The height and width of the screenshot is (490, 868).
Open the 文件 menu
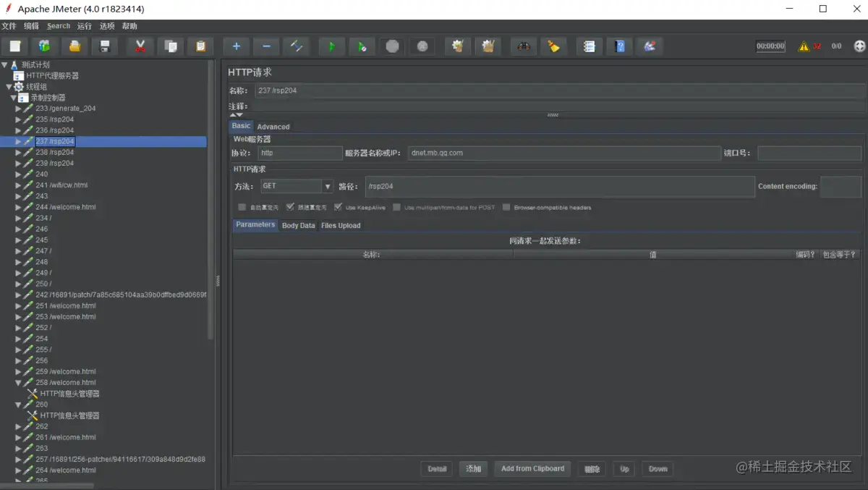9,26
